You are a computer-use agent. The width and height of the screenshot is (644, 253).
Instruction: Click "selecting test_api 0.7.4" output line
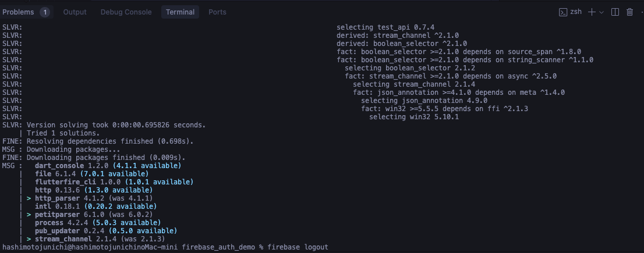(x=385, y=27)
